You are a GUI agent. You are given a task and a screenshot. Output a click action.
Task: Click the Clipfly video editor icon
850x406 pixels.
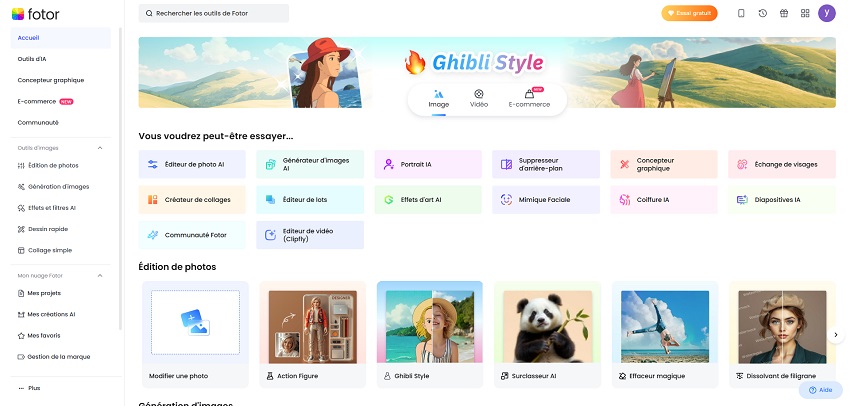pos(270,235)
